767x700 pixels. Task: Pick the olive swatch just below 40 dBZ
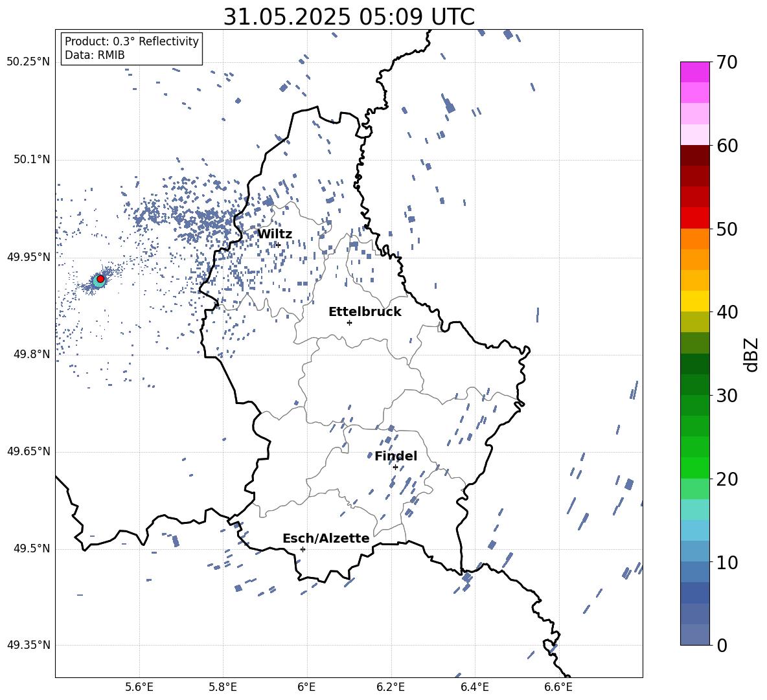coord(694,322)
